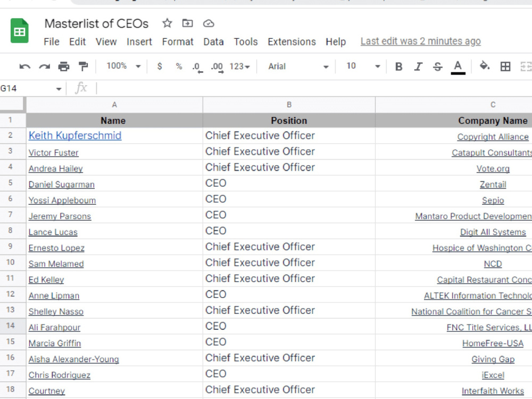The width and height of the screenshot is (532, 399).
Task: Star the Masterlist of CEOs document
Action: click(x=167, y=23)
